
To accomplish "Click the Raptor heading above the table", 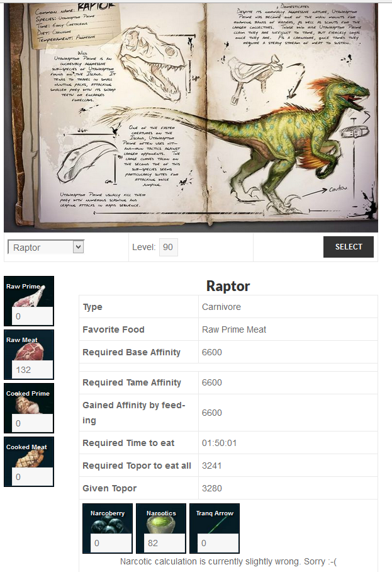I will click(228, 286).
